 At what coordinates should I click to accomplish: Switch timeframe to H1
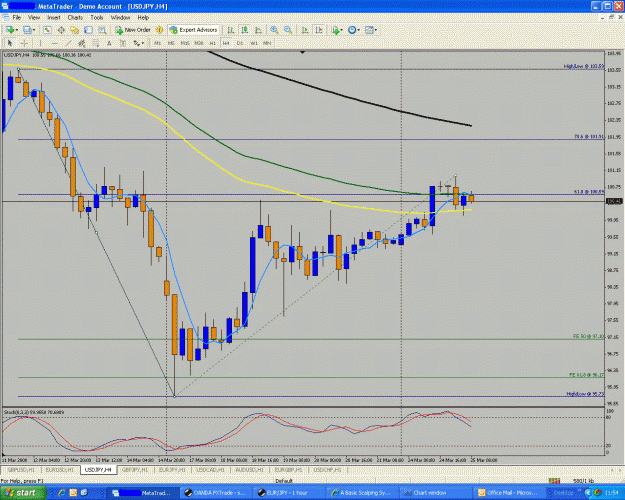click(x=212, y=43)
